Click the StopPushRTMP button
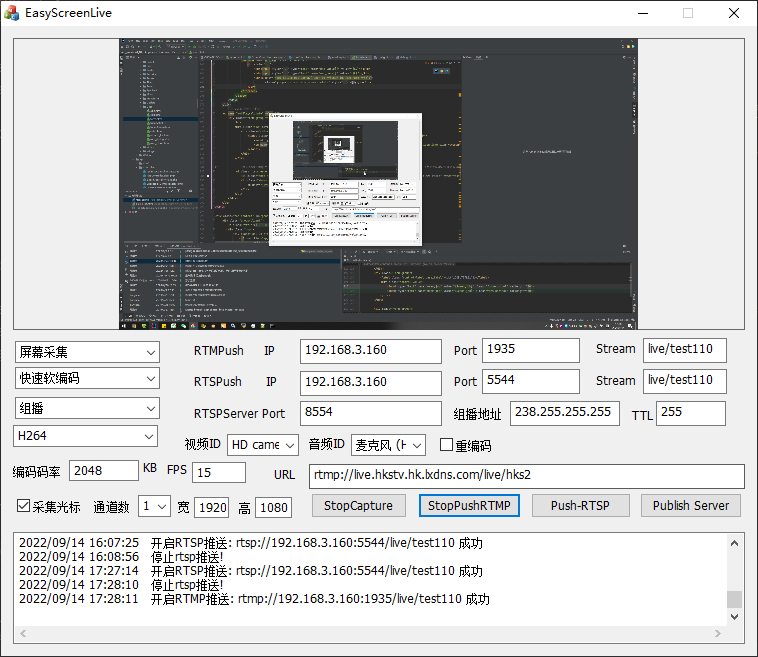Screen dimensions: 758x657 (x=469, y=506)
